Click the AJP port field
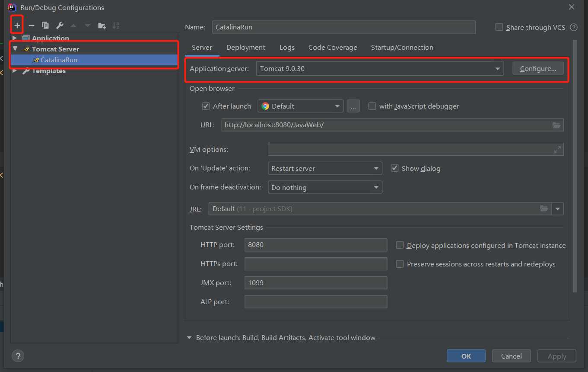Screen dimensions: 588x372 [x=316, y=301]
